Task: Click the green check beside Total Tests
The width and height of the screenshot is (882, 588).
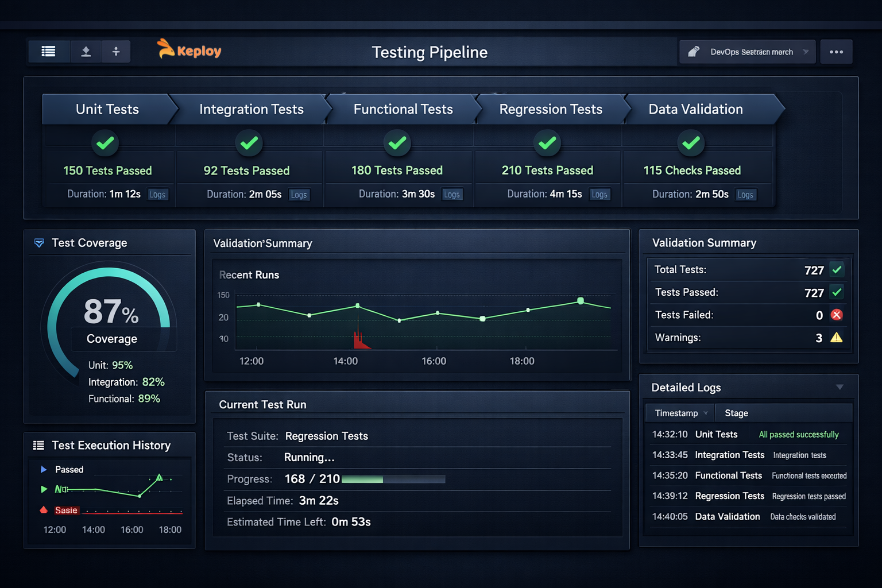Action: [837, 269]
